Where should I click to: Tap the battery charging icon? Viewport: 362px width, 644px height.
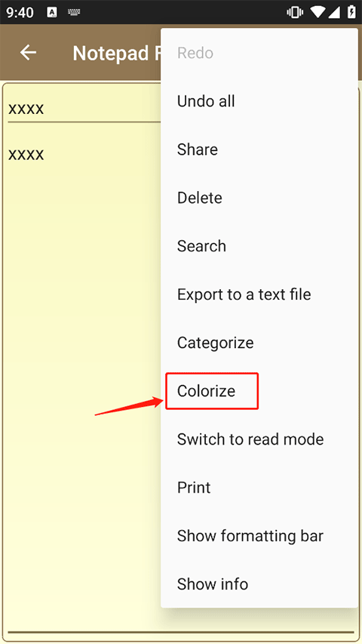(x=351, y=12)
